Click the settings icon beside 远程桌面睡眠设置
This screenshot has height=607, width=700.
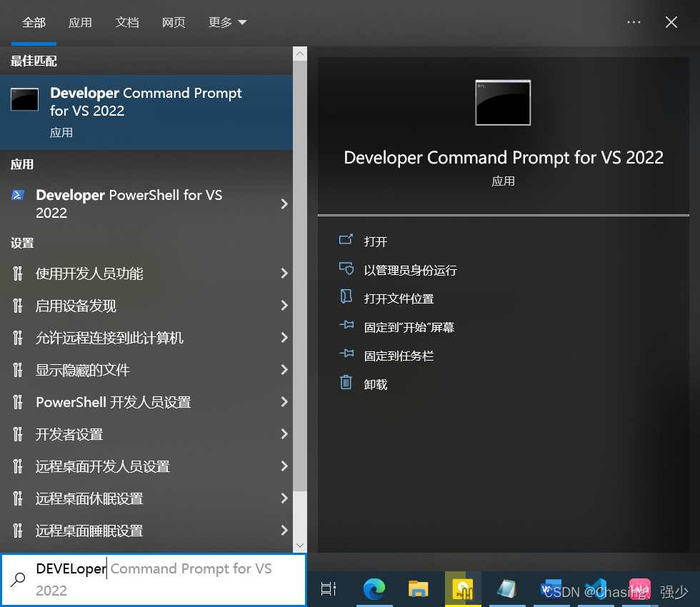click(x=17, y=530)
